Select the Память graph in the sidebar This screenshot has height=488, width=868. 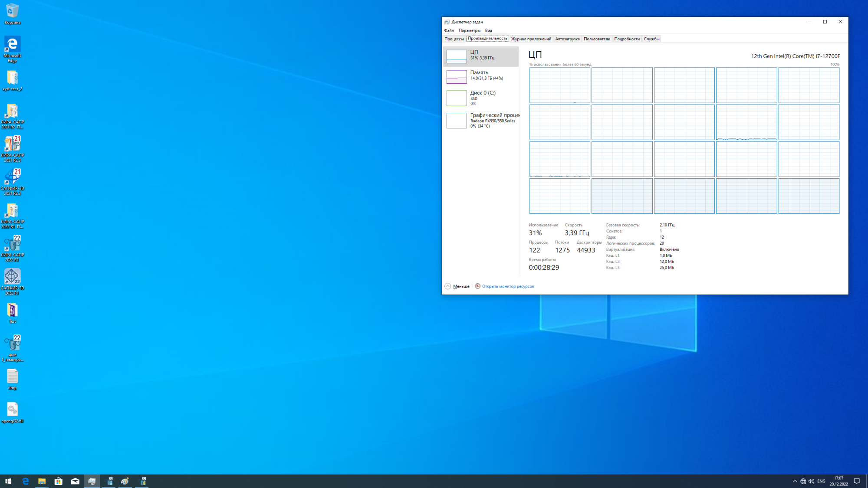(481, 76)
